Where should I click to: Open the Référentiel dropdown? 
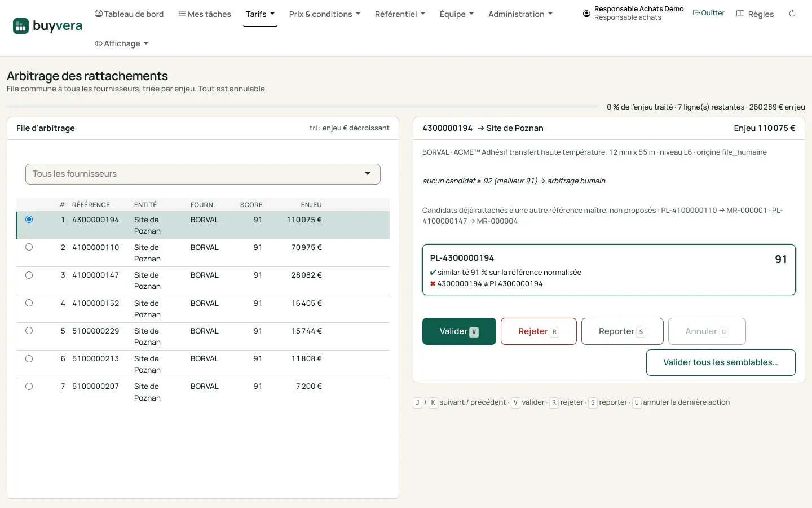pos(400,14)
